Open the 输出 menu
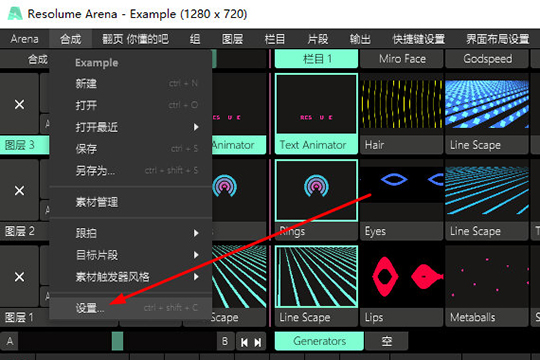The height and width of the screenshot is (360, 540). pyautogui.click(x=360, y=39)
